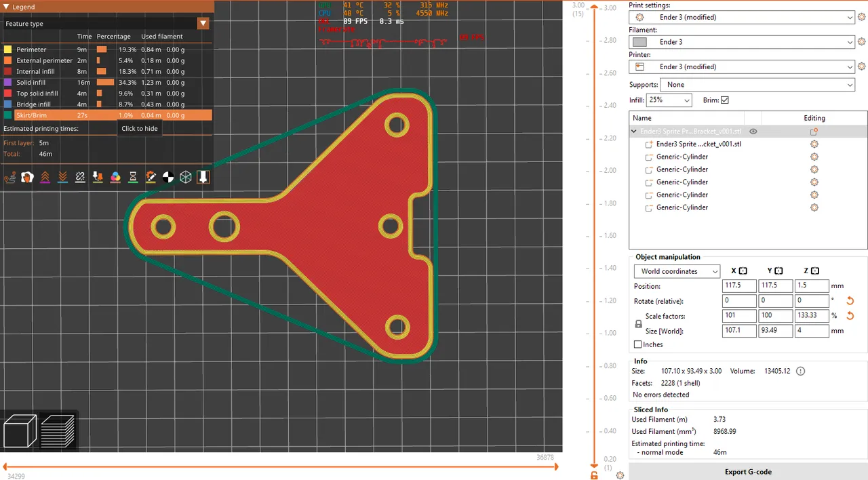Click top thumb of vertical layer slider
Screen dimensions: 868x480
pyautogui.click(x=594, y=7)
